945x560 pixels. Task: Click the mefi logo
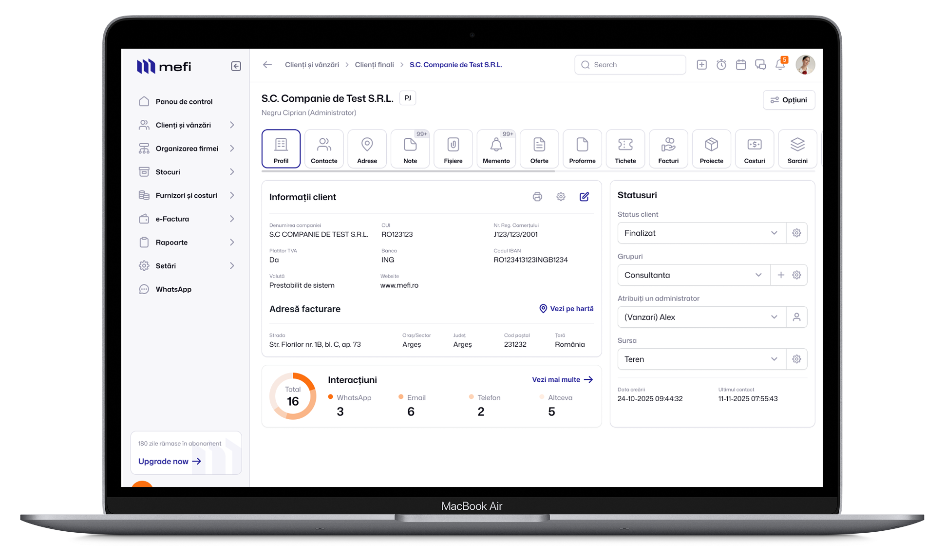click(x=164, y=66)
